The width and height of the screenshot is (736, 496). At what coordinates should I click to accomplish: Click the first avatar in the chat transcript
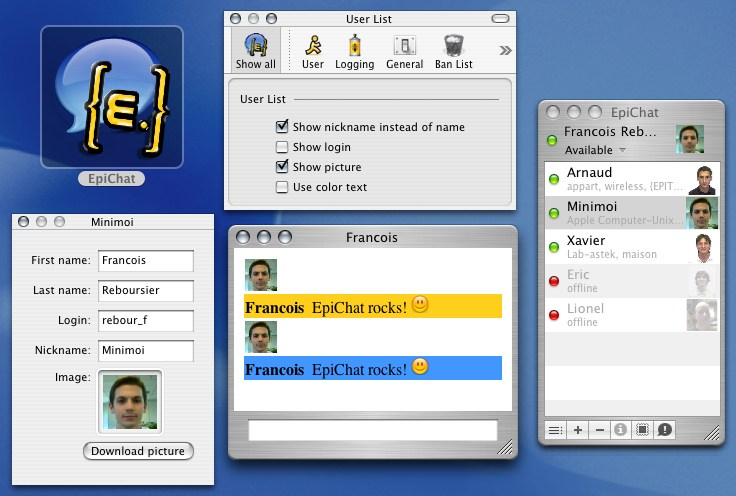pos(261,275)
